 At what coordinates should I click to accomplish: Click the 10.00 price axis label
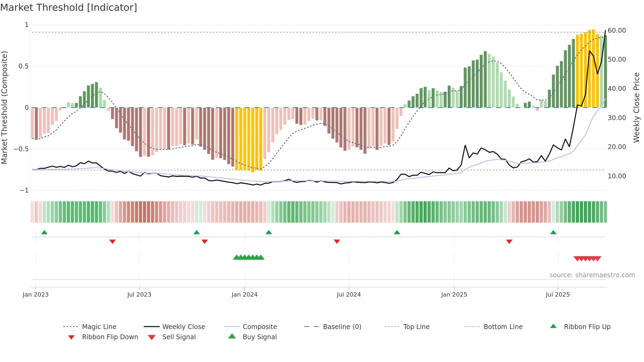(x=617, y=176)
